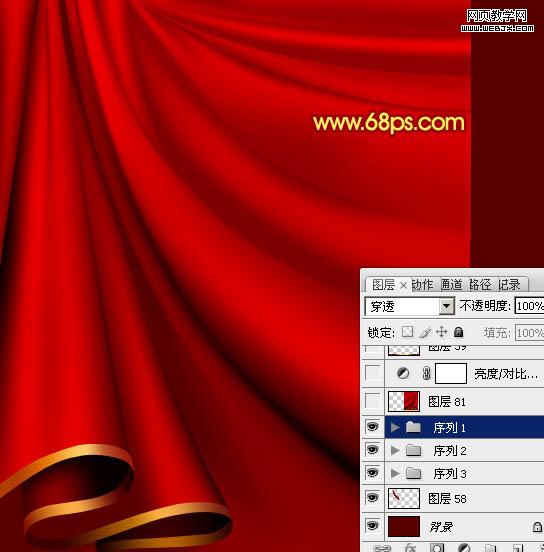Click the link layers chain icon
Viewport: 544px width, 552px height.
coord(382,548)
